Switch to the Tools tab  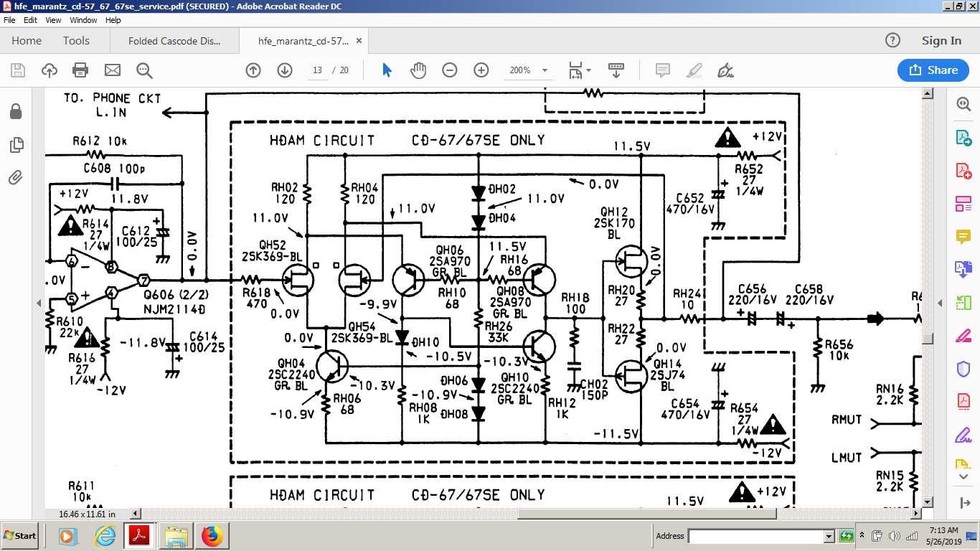[76, 41]
